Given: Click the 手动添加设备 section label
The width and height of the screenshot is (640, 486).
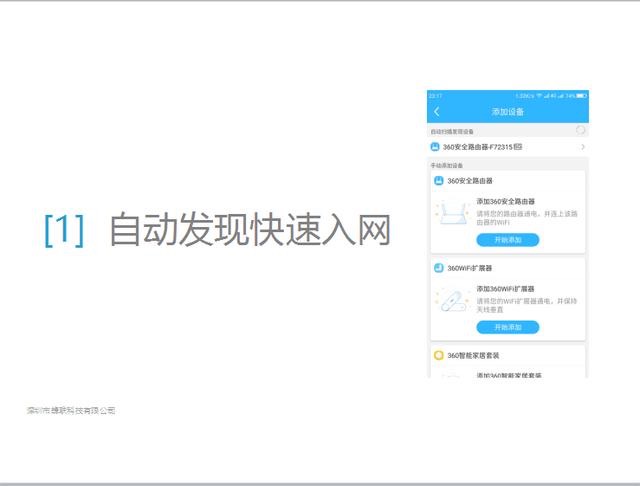Looking at the screenshot, I should (x=447, y=165).
